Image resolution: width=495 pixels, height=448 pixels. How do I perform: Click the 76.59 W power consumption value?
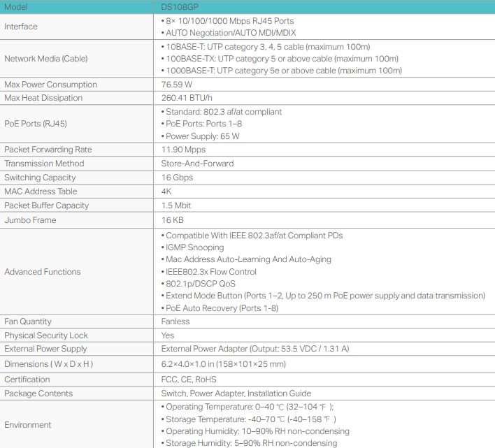[177, 85]
